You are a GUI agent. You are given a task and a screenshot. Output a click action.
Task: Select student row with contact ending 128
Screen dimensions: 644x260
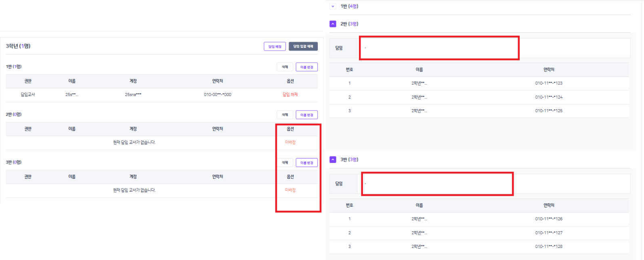click(479, 246)
